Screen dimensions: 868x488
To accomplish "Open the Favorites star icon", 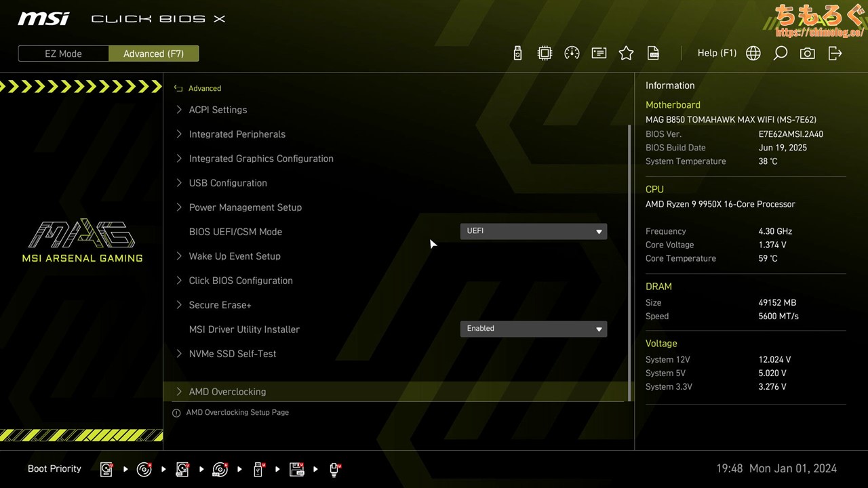I will point(626,54).
